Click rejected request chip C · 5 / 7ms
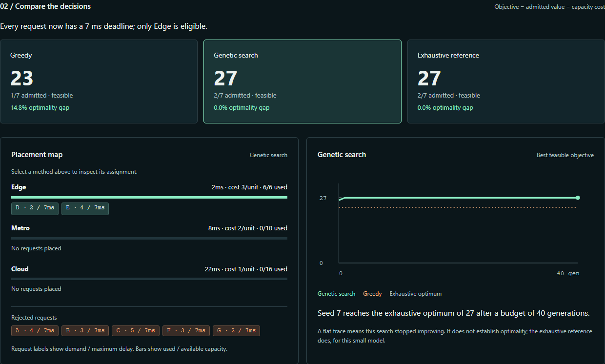This screenshot has height=364, width=605. (x=136, y=331)
